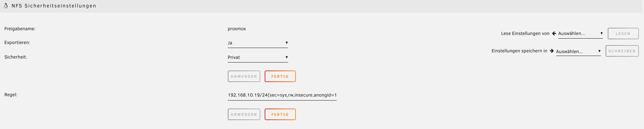The image size is (644, 129).
Task: Click the proxmox share name value
Action: [237, 29]
